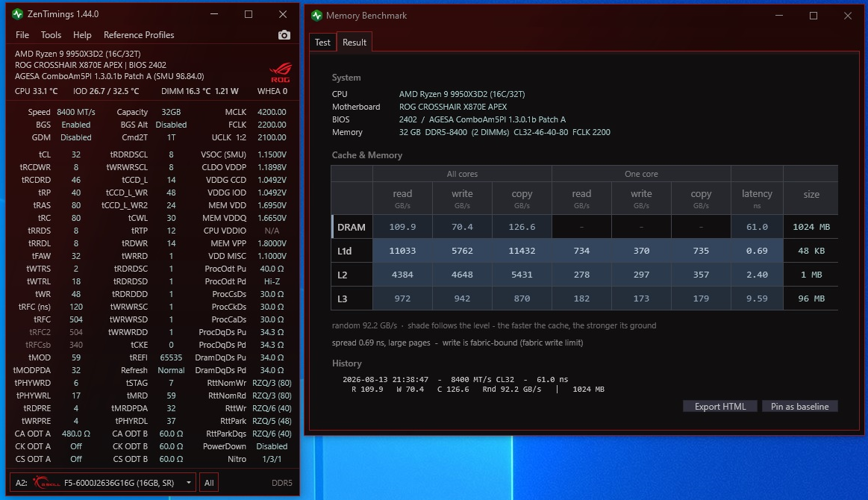Click the G.Skill logo in the module selector

tap(46, 482)
